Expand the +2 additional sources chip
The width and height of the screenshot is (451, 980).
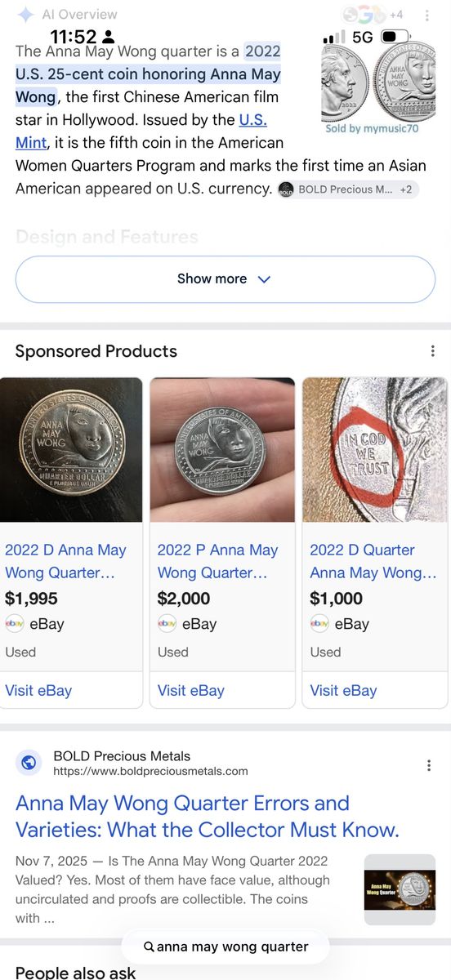coord(406,189)
